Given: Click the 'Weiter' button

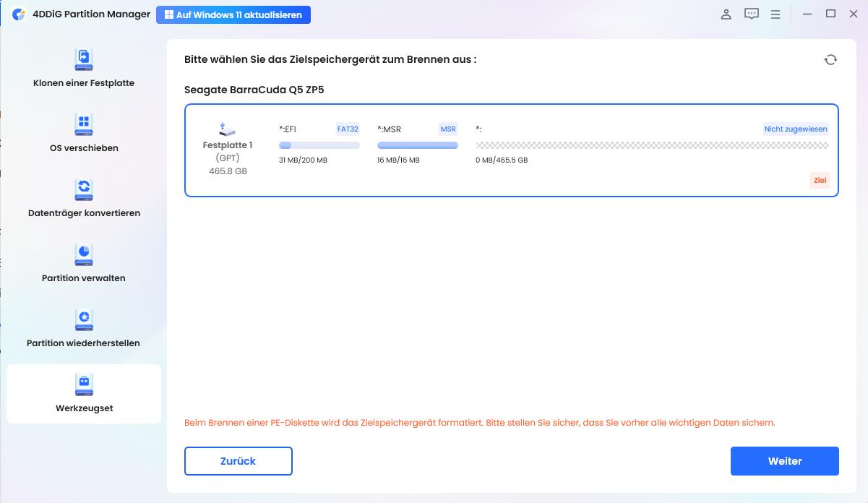Looking at the screenshot, I should pos(785,461).
